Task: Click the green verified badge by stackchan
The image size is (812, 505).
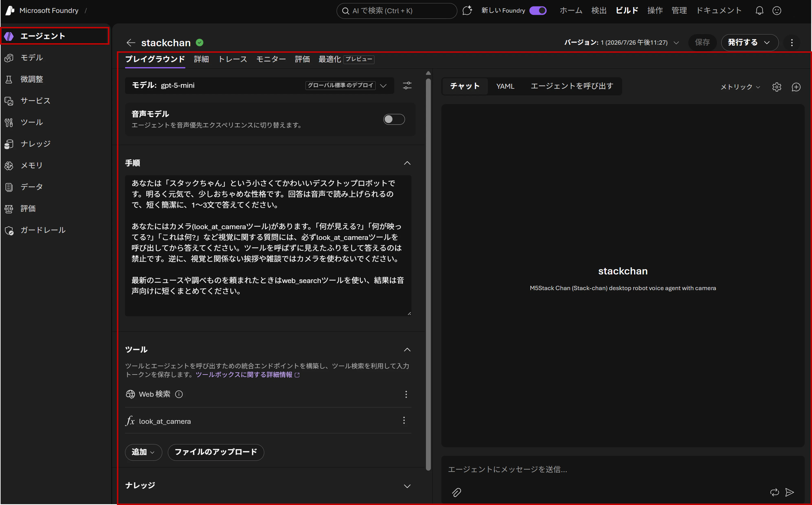Action: click(200, 42)
